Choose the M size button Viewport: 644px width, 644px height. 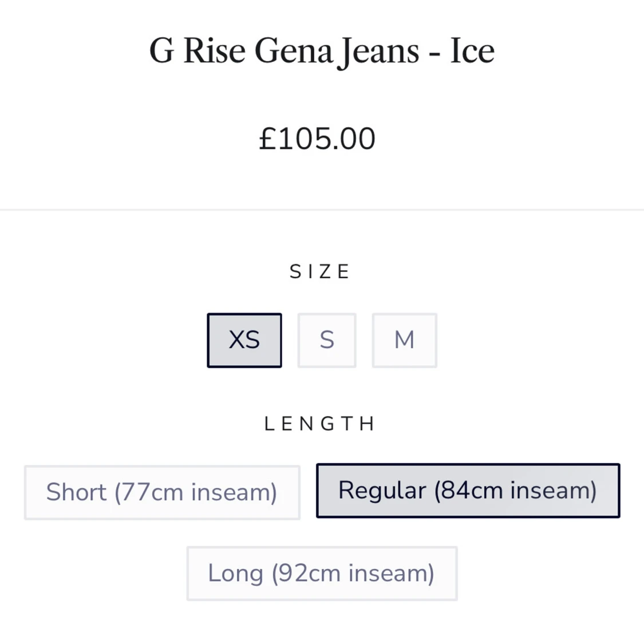(404, 340)
